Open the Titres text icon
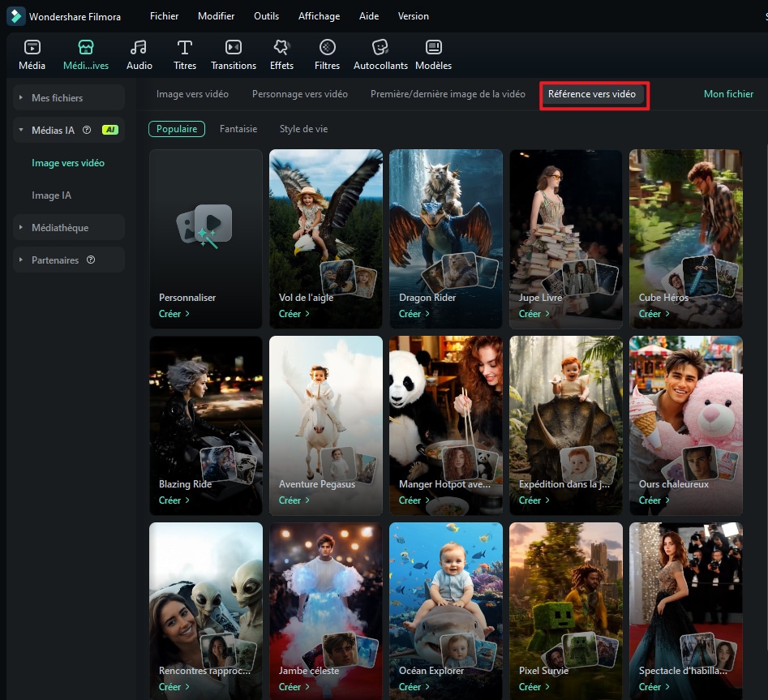Image resolution: width=768 pixels, height=700 pixels. [185, 48]
